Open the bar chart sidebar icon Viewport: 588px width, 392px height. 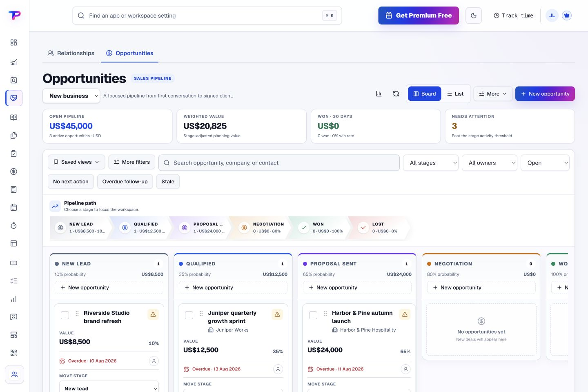click(13, 299)
